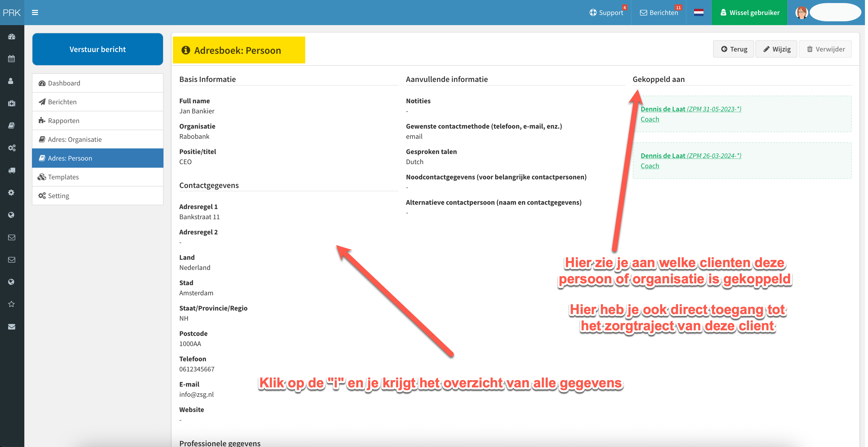The height and width of the screenshot is (447, 868).
Task: Click the Verstuur bericht button
Action: tap(98, 49)
